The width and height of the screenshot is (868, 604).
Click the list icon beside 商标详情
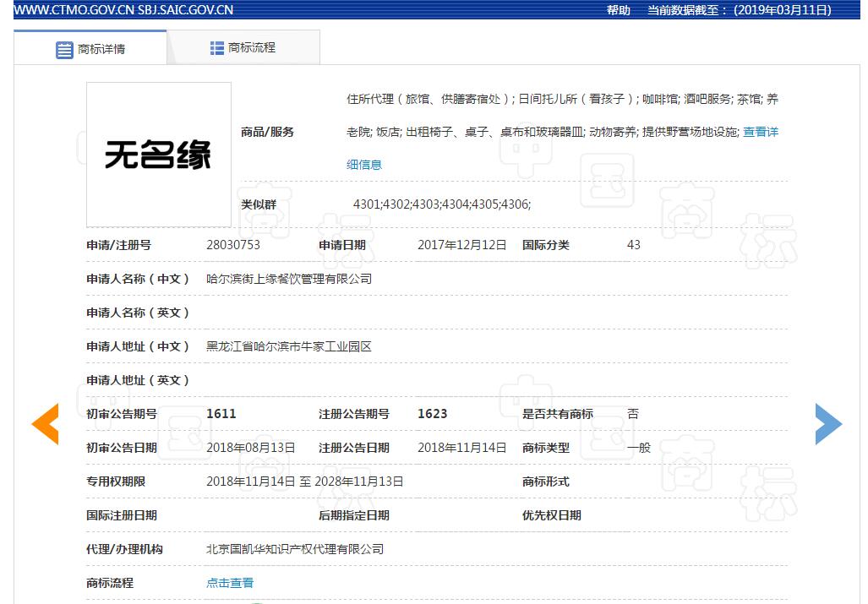pyautogui.click(x=64, y=49)
